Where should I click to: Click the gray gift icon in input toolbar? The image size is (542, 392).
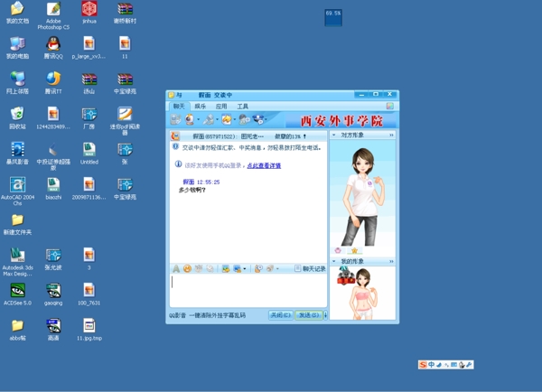click(x=270, y=268)
